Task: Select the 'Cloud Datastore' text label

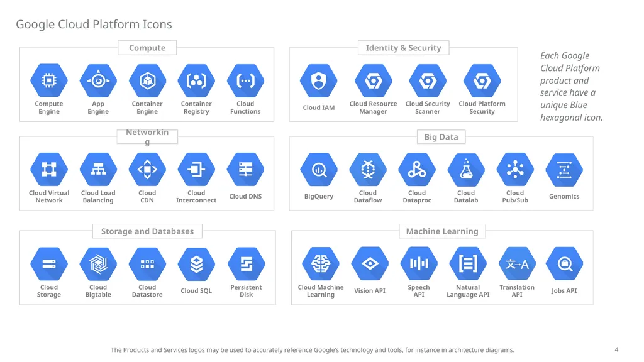Action: [147, 291]
